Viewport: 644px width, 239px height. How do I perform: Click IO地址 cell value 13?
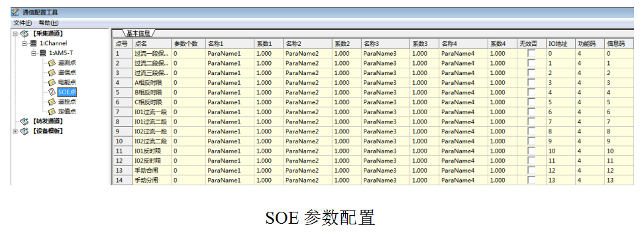coord(561,180)
